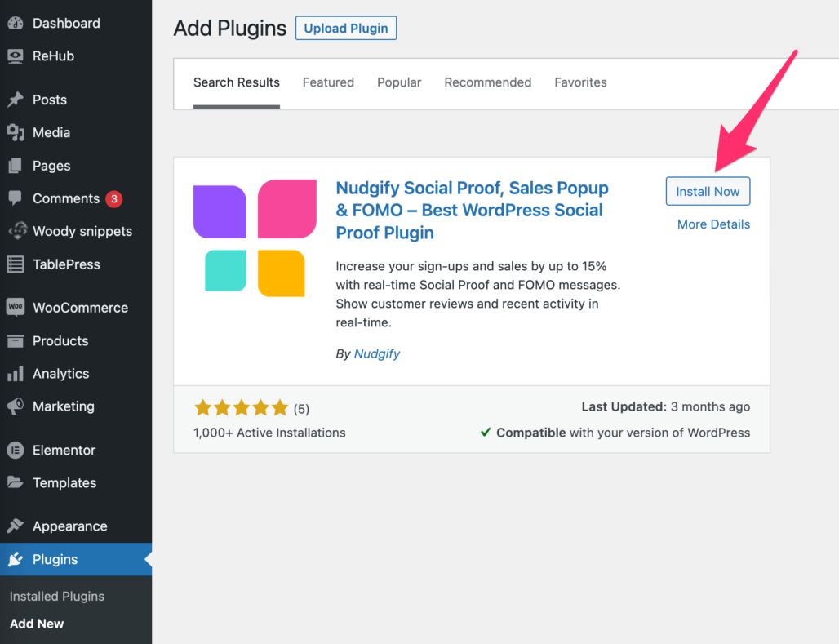
Task: Open Products menu item
Action: (x=76, y=340)
